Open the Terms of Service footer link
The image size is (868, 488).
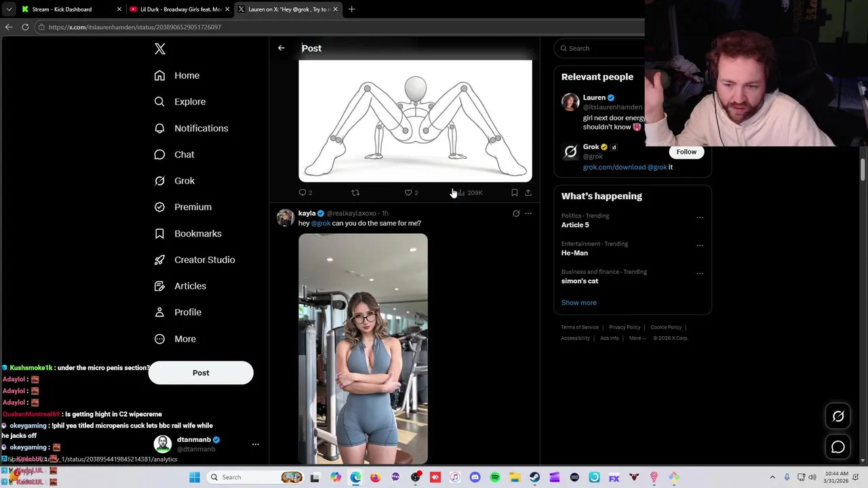pos(580,327)
